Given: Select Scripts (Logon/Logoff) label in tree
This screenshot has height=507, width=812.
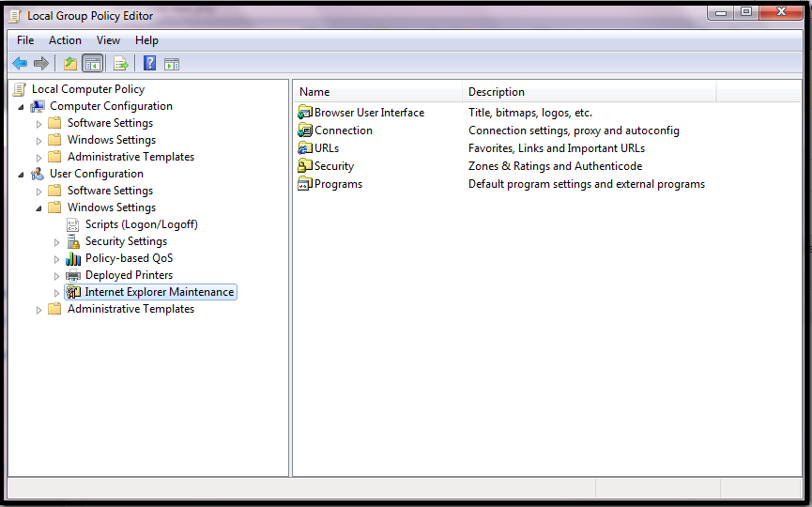Looking at the screenshot, I should click(x=142, y=224).
